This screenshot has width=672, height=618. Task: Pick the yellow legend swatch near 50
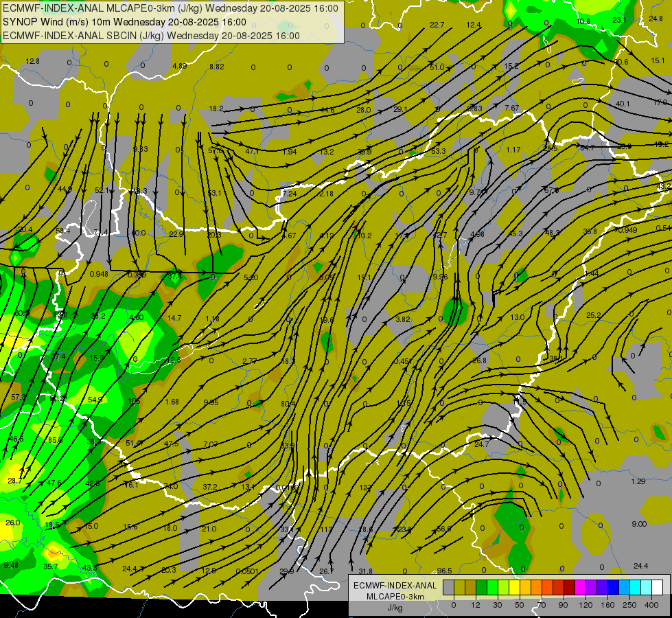point(514,587)
